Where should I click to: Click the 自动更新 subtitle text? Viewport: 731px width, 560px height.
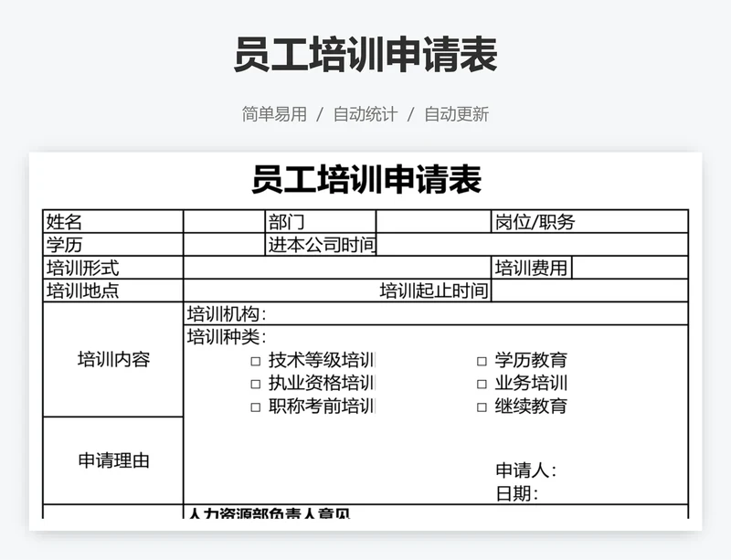coord(456,114)
